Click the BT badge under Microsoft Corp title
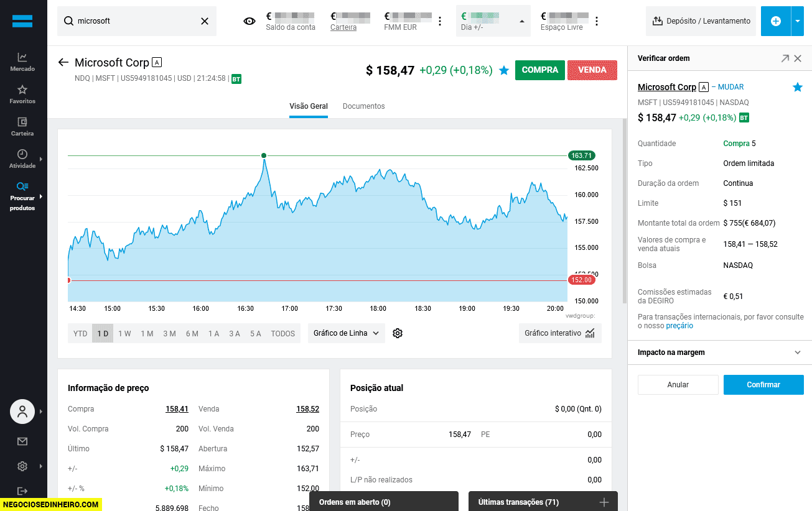 coord(236,79)
